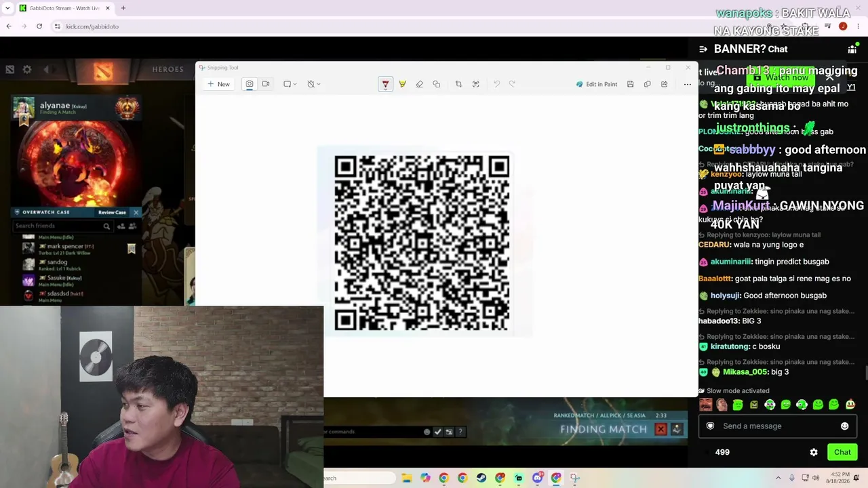Open the clock showing 4:52 PM

pyautogui.click(x=839, y=478)
